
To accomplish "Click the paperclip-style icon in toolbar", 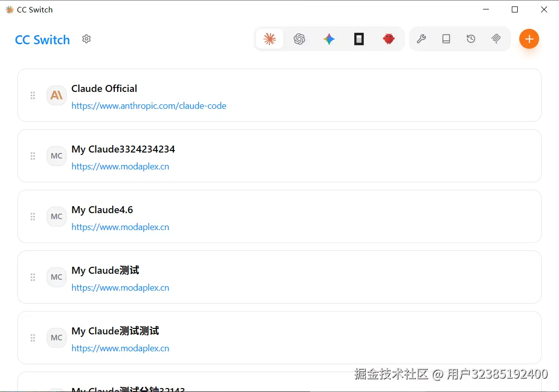I will coord(496,39).
